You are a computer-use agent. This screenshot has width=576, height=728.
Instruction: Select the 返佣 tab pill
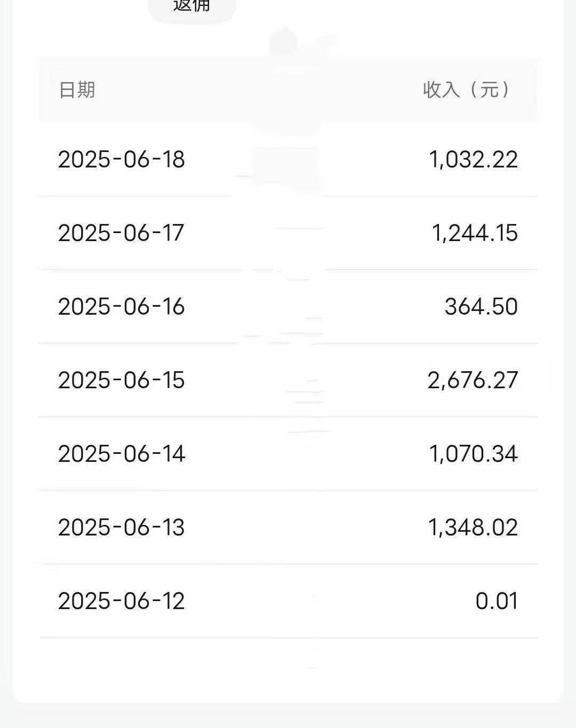(x=191, y=7)
